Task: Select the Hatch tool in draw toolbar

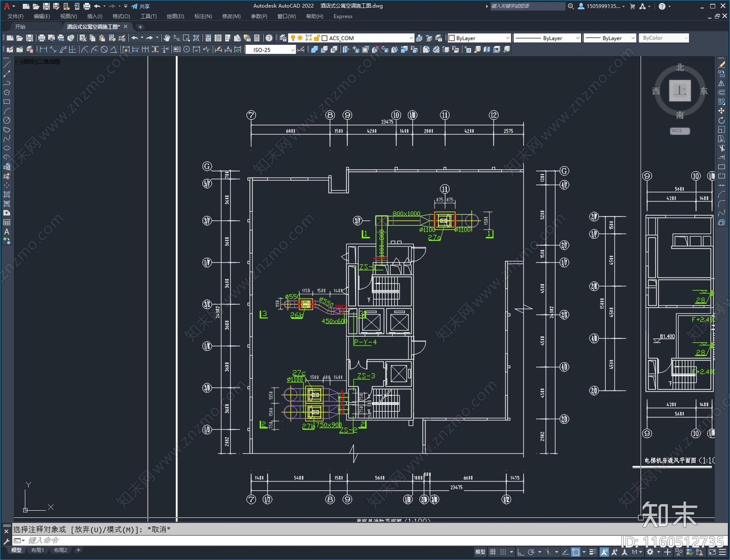Action: tap(6, 194)
